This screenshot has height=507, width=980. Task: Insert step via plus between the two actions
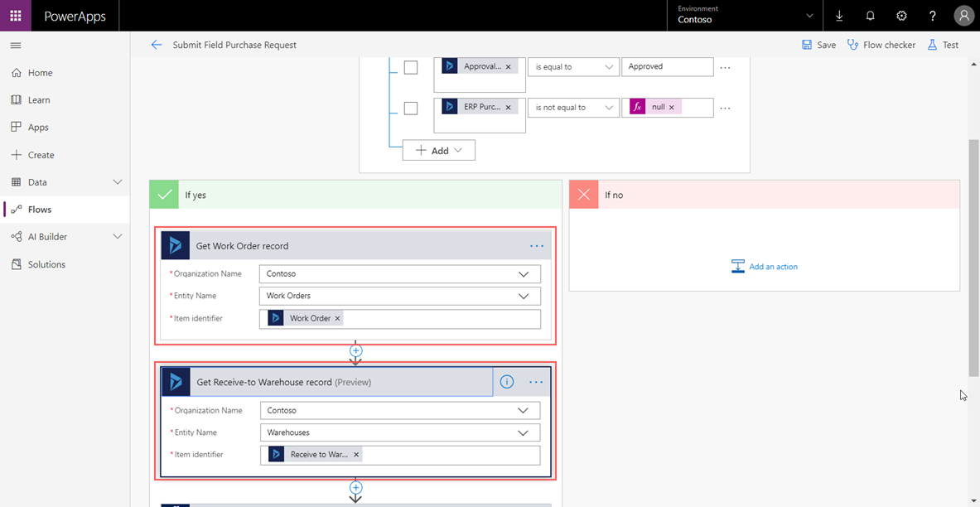point(355,351)
